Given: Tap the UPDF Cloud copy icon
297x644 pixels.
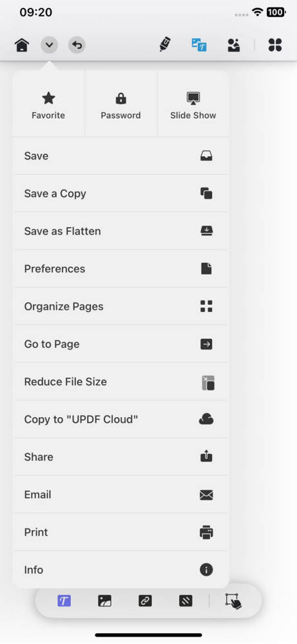Looking at the screenshot, I should (x=206, y=419).
